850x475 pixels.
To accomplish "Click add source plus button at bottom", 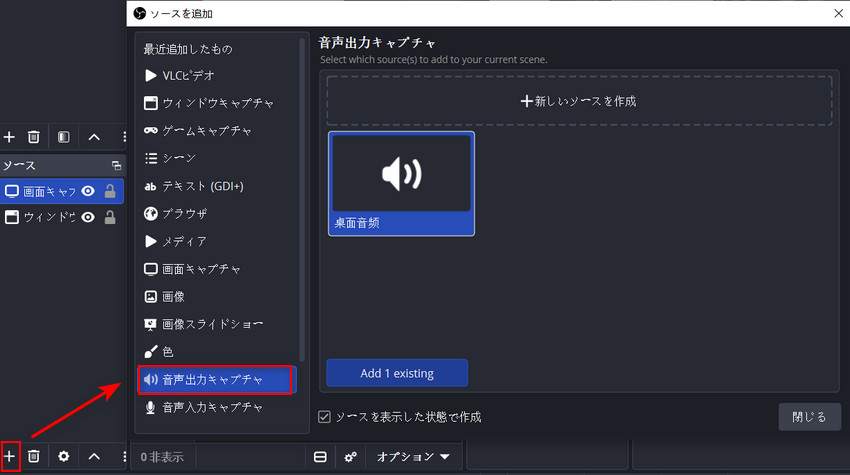I will [9, 456].
